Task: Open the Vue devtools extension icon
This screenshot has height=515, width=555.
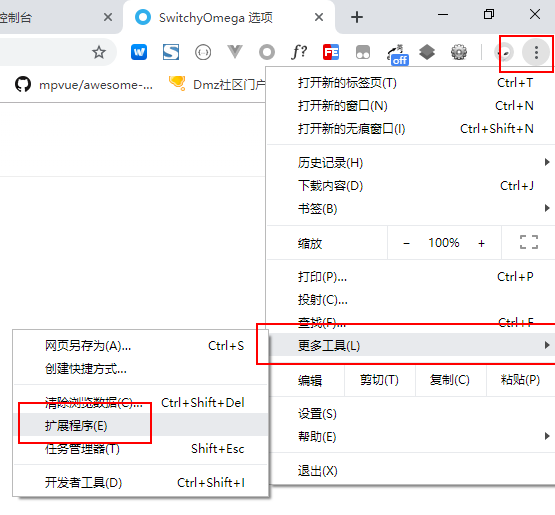Action: coord(235,52)
